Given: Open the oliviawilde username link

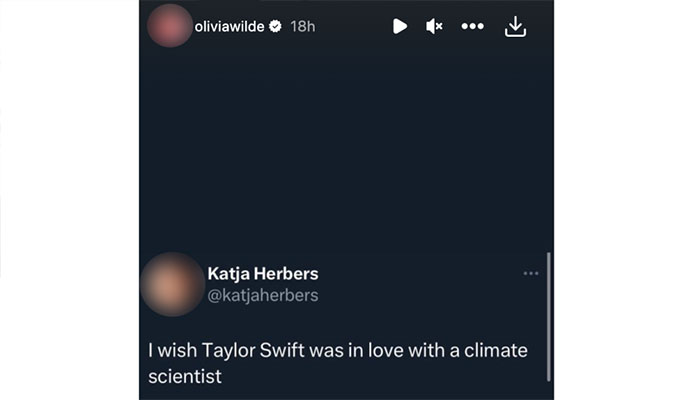Looking at the screenshot, I should tap(229, 27).
